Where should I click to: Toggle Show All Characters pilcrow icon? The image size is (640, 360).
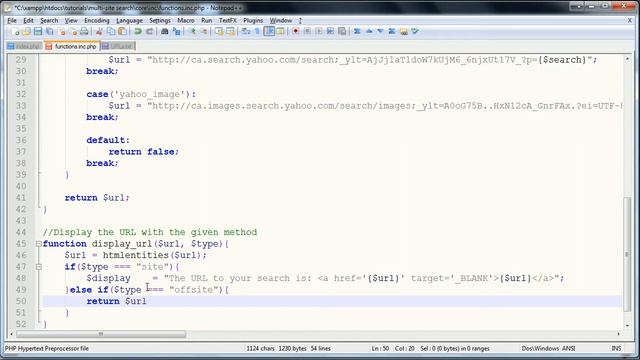257,31
